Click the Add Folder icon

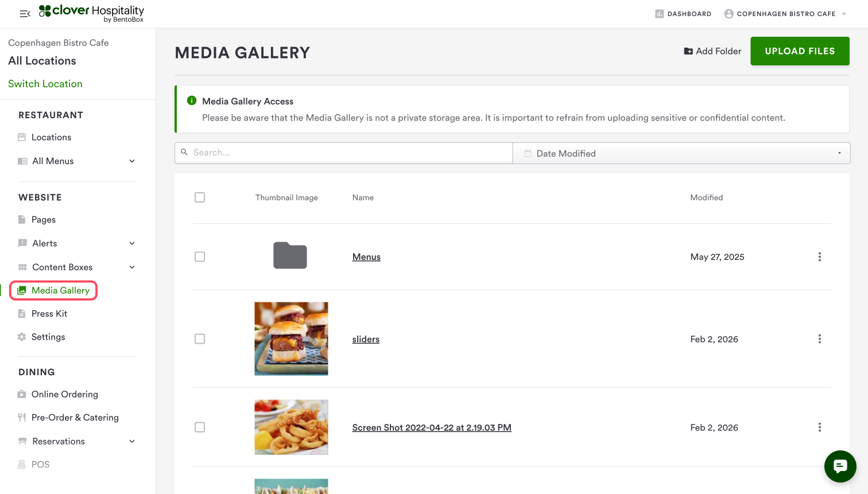point(688,51)
